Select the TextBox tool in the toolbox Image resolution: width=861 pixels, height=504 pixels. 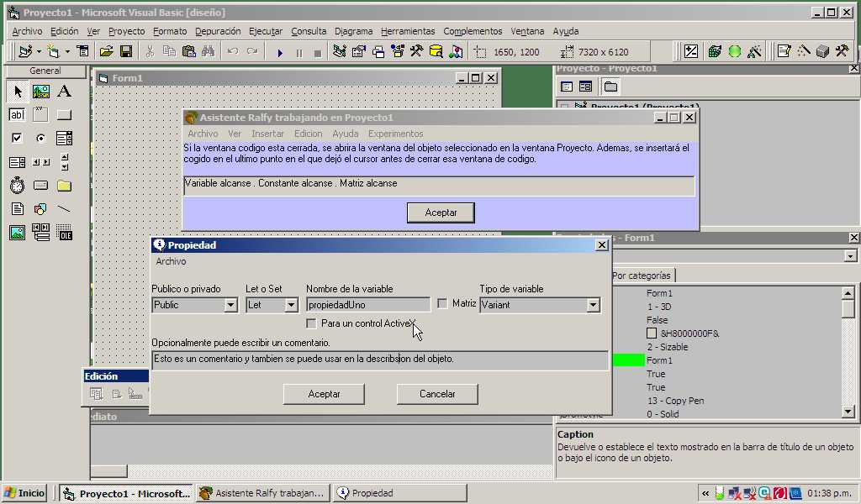click(18, 114)
